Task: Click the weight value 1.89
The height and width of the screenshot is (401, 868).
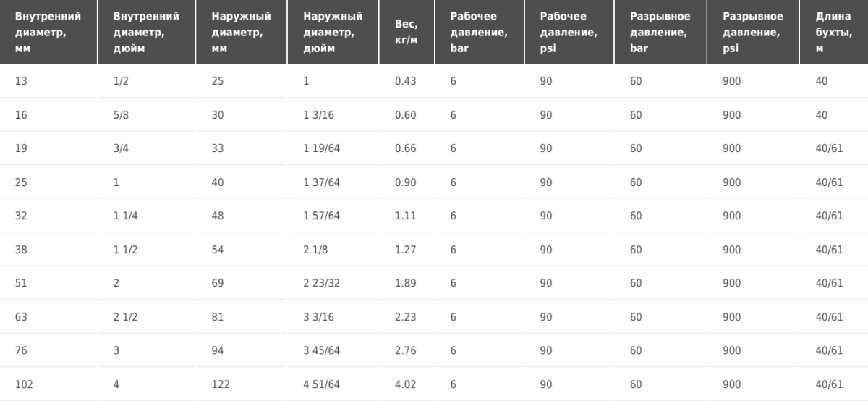Action: point(407,283)
